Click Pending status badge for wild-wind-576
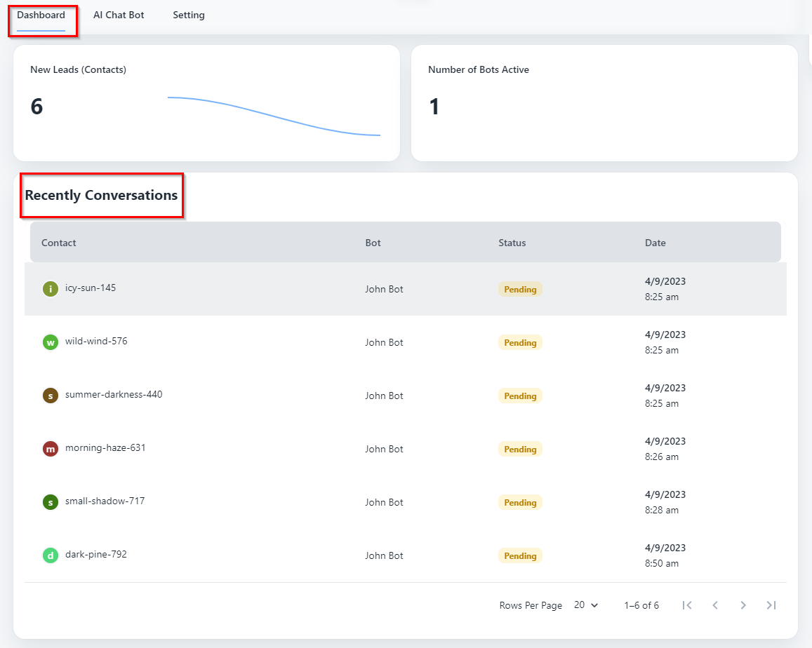812x648 pixels. (520, 343)
